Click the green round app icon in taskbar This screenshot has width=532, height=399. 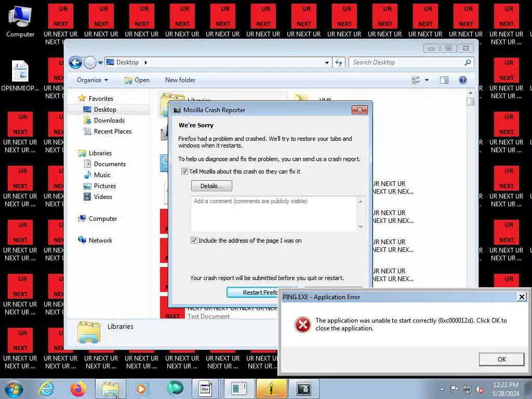click(x=175, y=389)
